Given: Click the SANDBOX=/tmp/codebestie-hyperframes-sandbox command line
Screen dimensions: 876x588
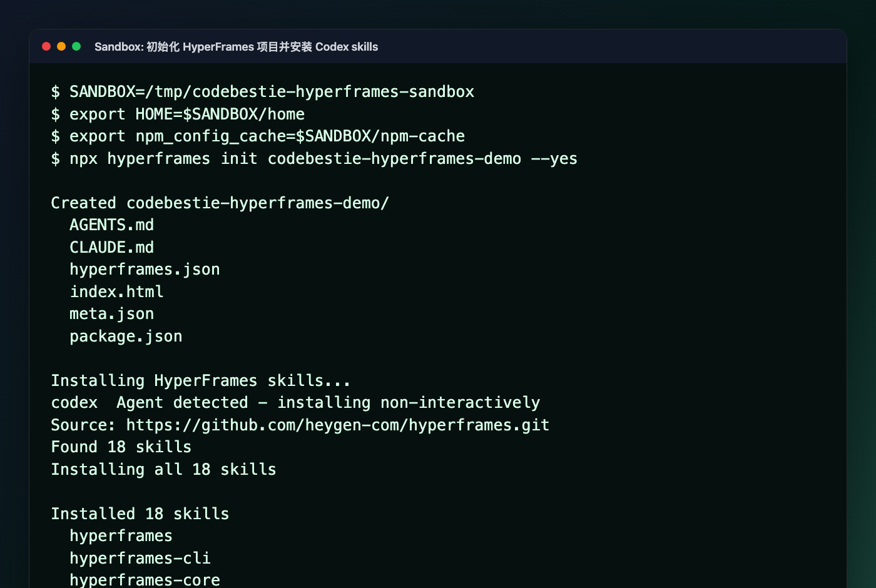Looking at the screenshot, I should (x=263, y=92).
